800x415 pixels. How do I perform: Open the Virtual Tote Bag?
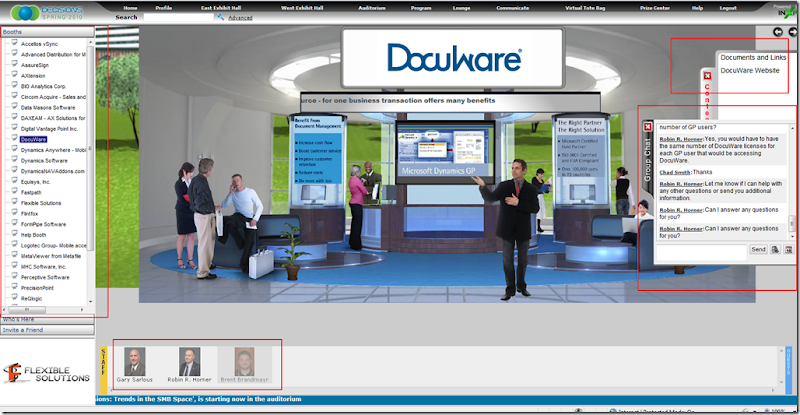pos(585,8)
